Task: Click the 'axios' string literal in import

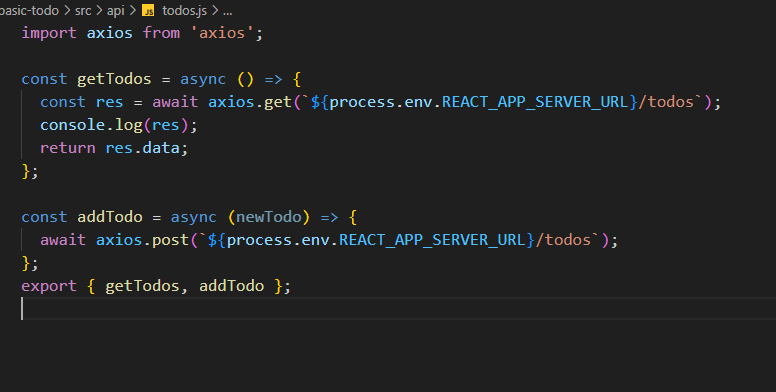Action: [x=222, y=33]
